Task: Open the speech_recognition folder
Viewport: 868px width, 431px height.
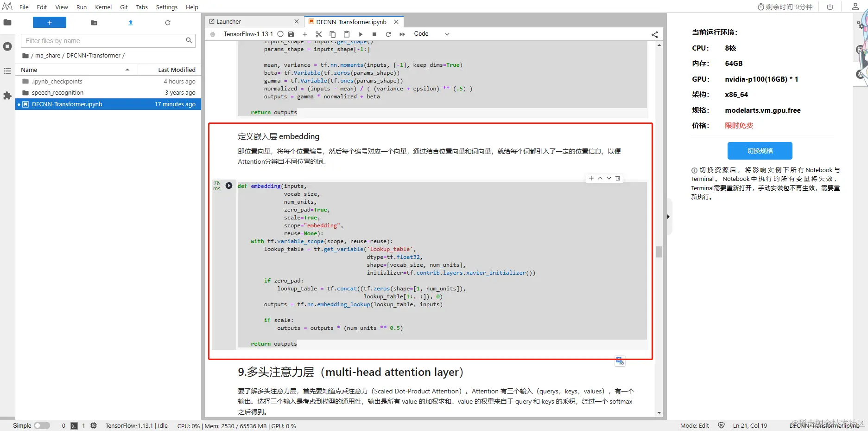Action: point(108,92)
